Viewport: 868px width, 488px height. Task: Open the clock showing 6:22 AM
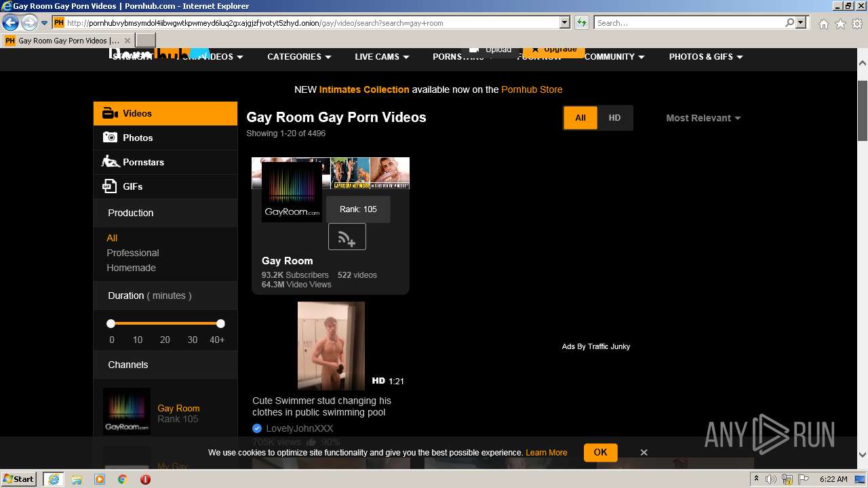click(x=833, y=479)
